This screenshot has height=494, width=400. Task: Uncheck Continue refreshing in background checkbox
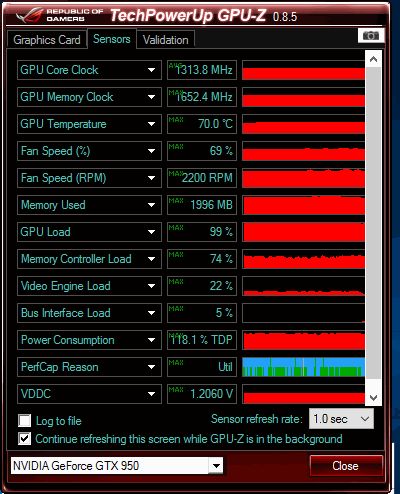25,439
